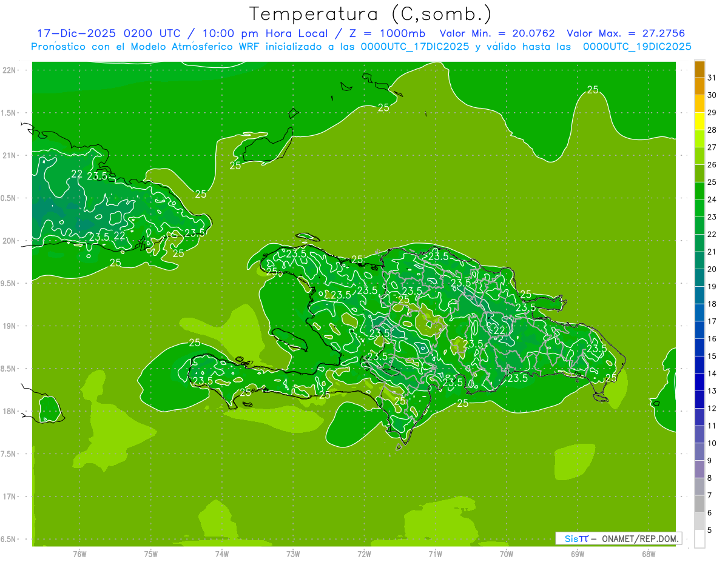Click the '70W' longitude label
Image resolution: width=728 pixels, height=562 pixels.
507,554
